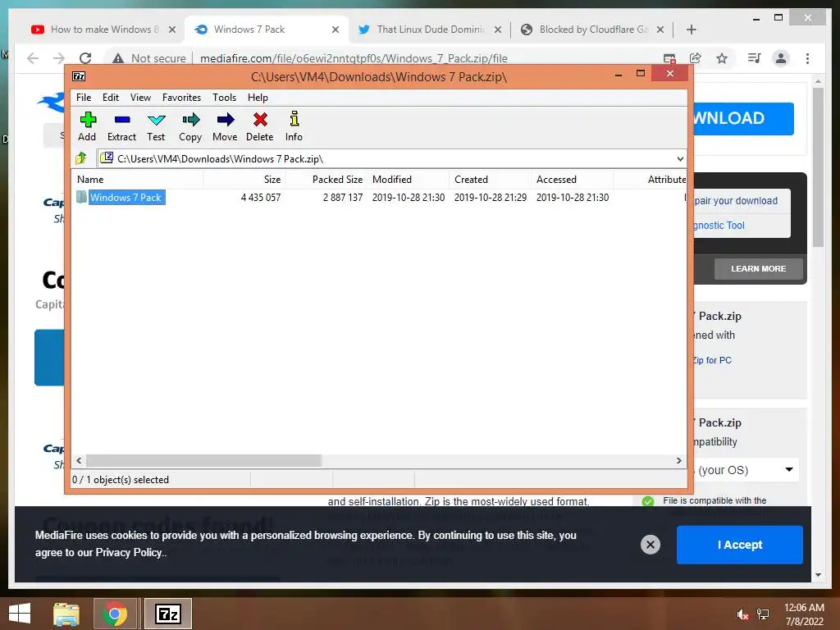Open the network tray icon
This screenshot has width=840, height=630.
coord(762,614)
